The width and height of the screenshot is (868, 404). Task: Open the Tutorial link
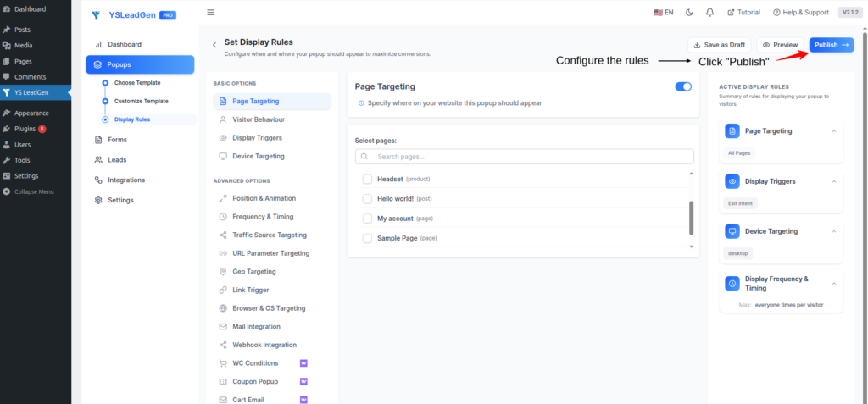[743, 12]
